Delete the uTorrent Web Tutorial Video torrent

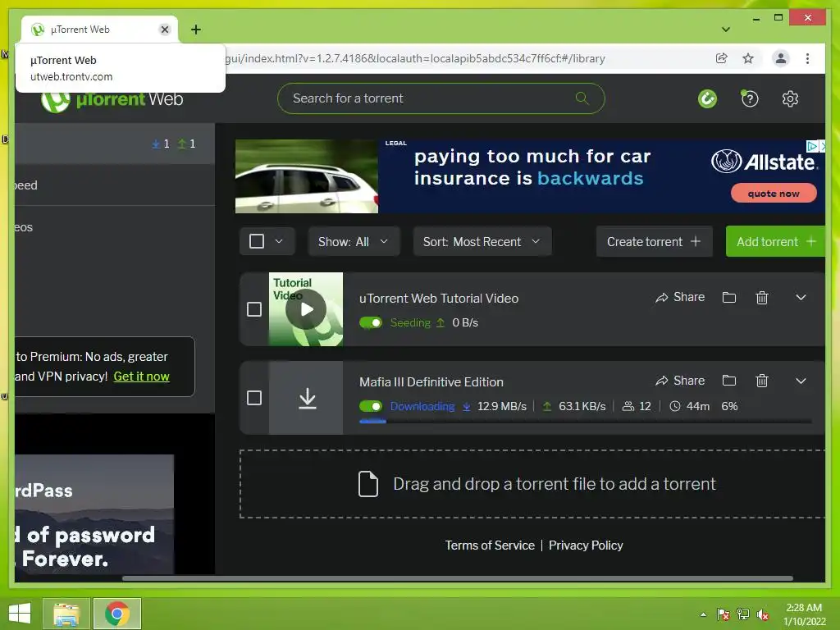click(x=762, y=297)
